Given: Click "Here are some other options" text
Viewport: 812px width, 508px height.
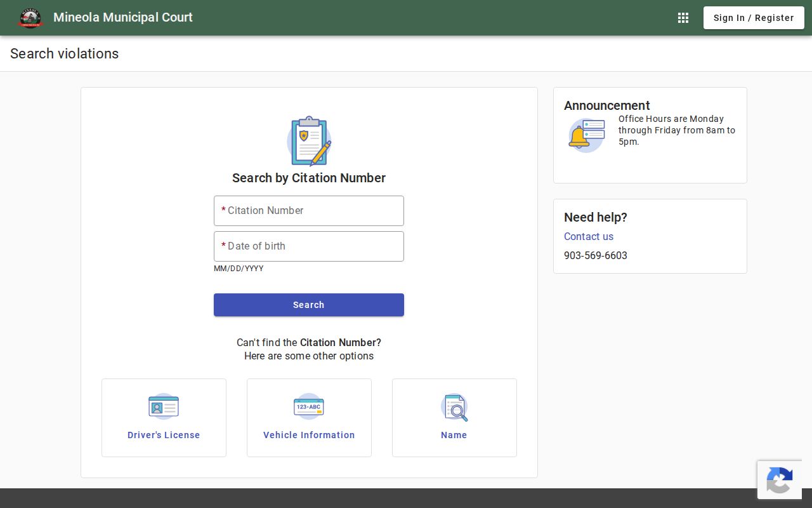Looking at the screenshot, I should click(309, 356).
